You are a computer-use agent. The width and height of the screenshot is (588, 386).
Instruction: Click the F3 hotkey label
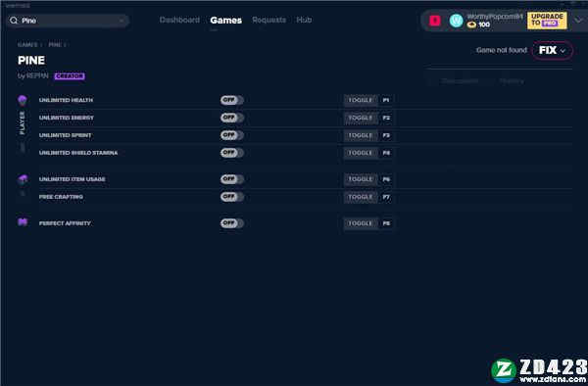coord(386,135)
